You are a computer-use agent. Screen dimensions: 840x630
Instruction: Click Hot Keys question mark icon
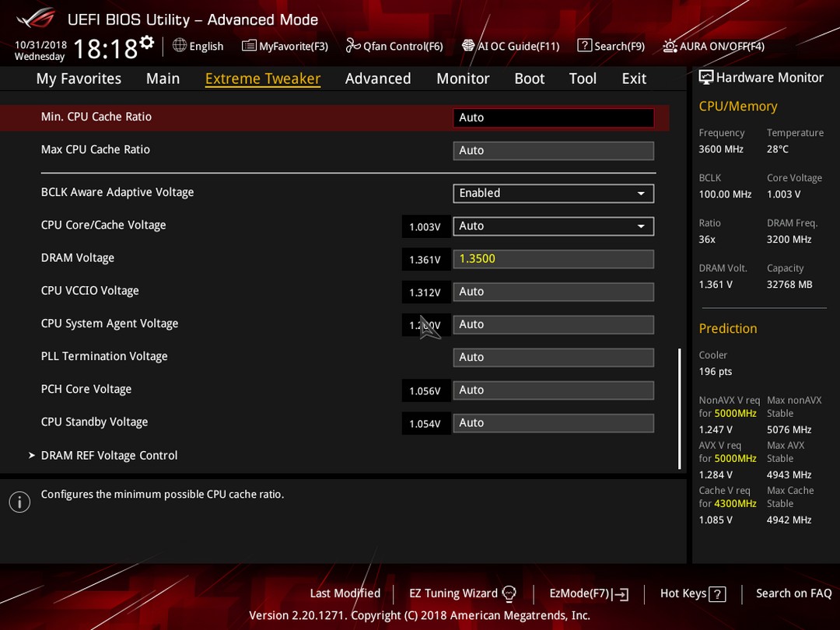[717, 594]
